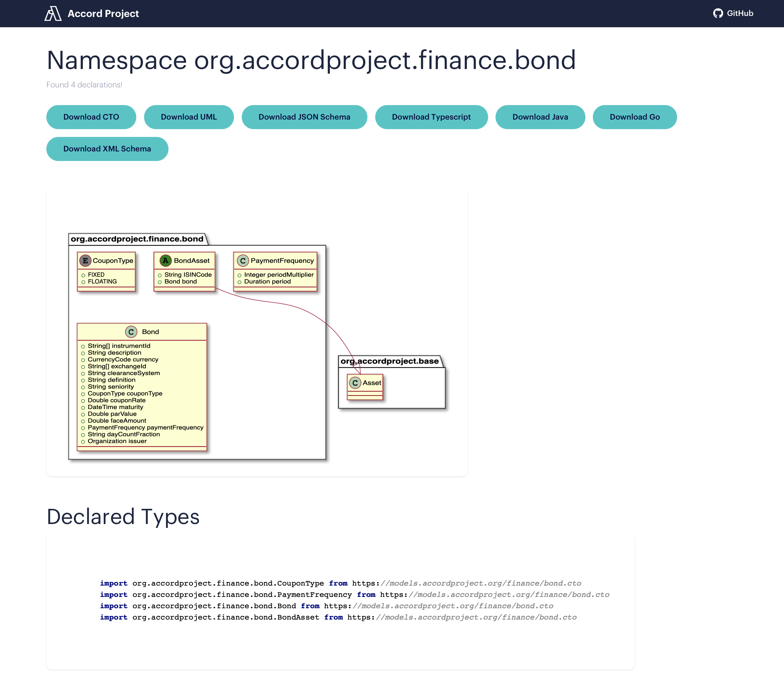Click Download Go button
The height and width of the screenshot is (679, 784).
tap(635, 117)
